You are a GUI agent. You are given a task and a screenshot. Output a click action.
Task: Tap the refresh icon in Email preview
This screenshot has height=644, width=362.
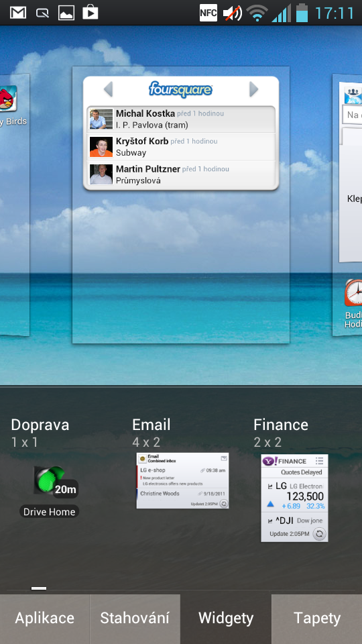pyautogui.click(x=223, y=504)
